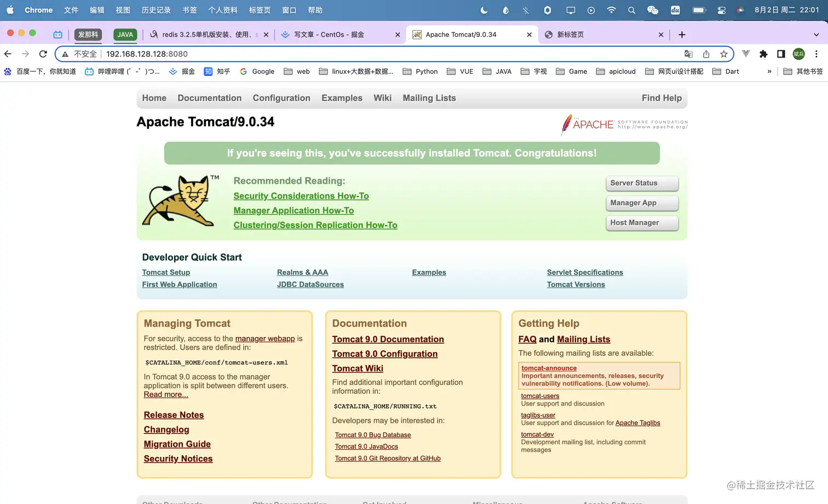
Task: Open the Servlet Specifications link
Action: pyautogui.click(x=585, y=273)
